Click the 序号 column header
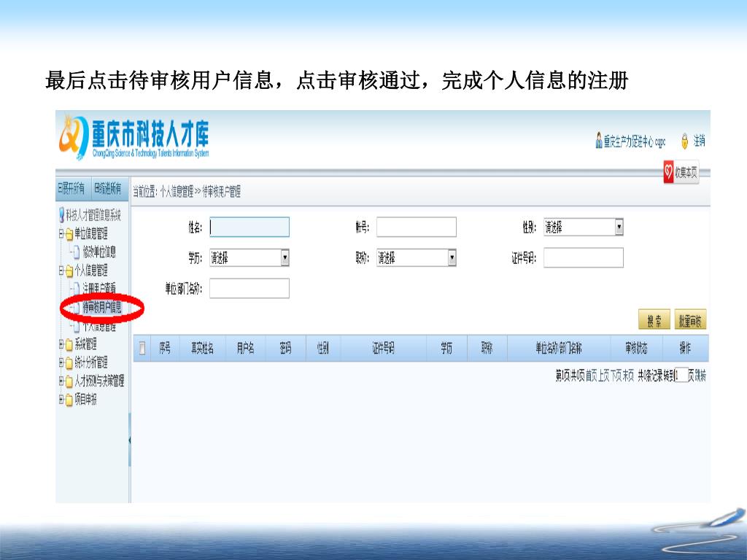The height and width of the screenshot is (560, 747). 165,349
